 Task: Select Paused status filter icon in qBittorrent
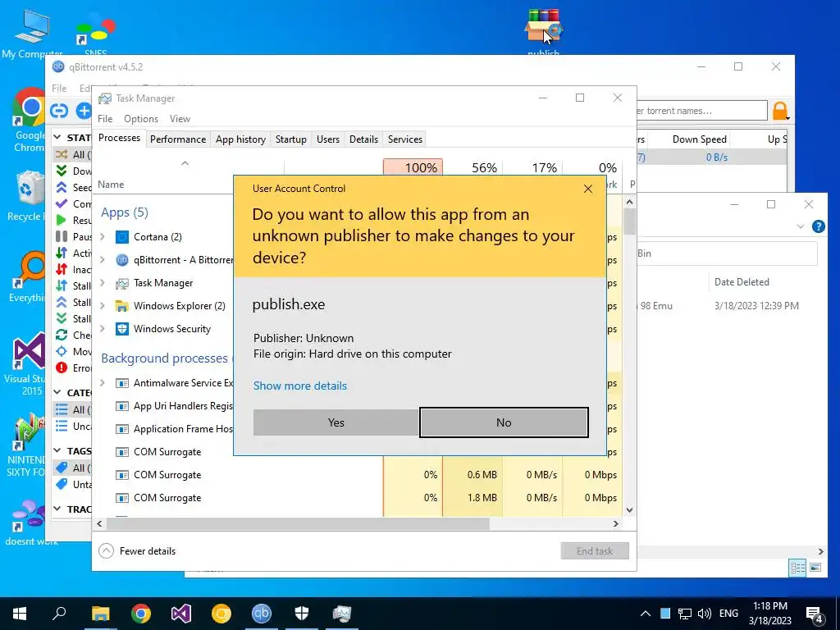(x=62, y=236)
